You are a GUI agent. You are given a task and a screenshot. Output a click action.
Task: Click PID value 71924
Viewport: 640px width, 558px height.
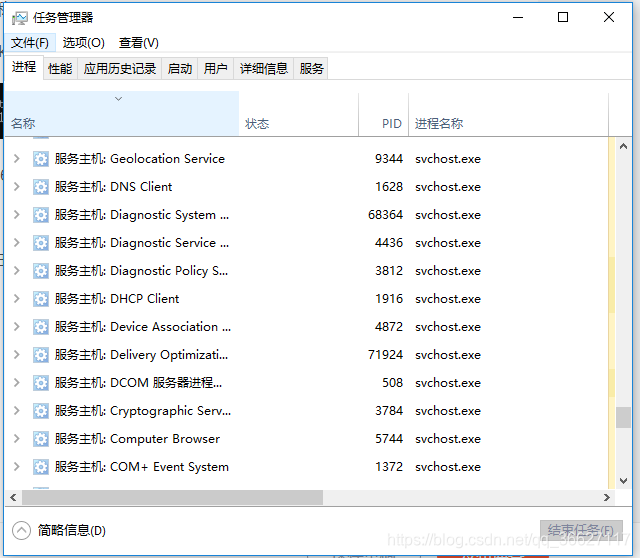click(385, 355)
